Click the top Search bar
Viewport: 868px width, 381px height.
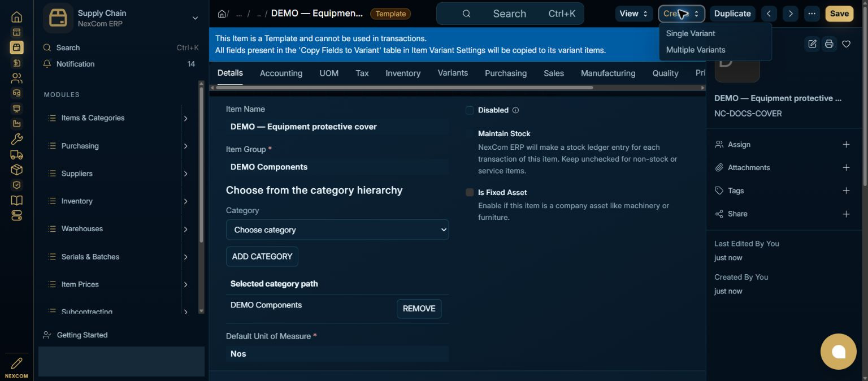click(510, 14)
